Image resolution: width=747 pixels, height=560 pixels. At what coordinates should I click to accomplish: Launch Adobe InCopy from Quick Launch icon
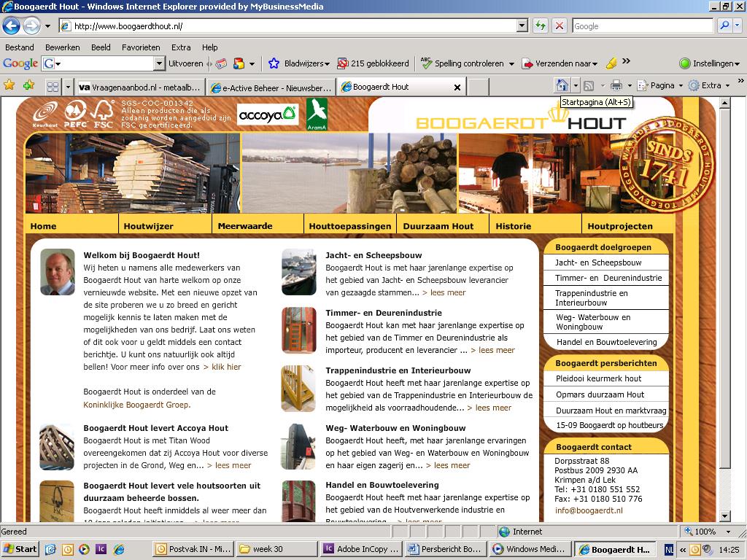pos(101,549)
